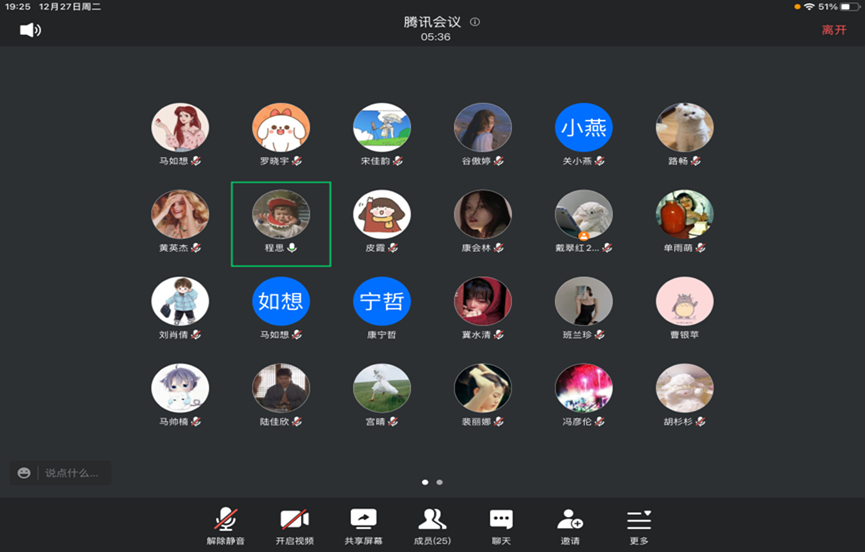Open 康宁哲's blue 宁哲 avatar
This screenshot has width=865, height=552.
(x=382, y=301)
